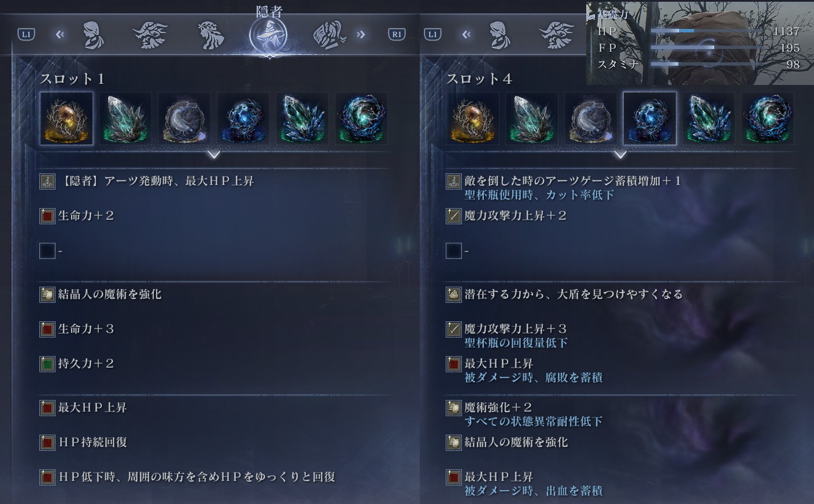Viewport: 814px width, 504px height.
Task: Expand the chevron below スロット4 relic row
Action: 620,155
